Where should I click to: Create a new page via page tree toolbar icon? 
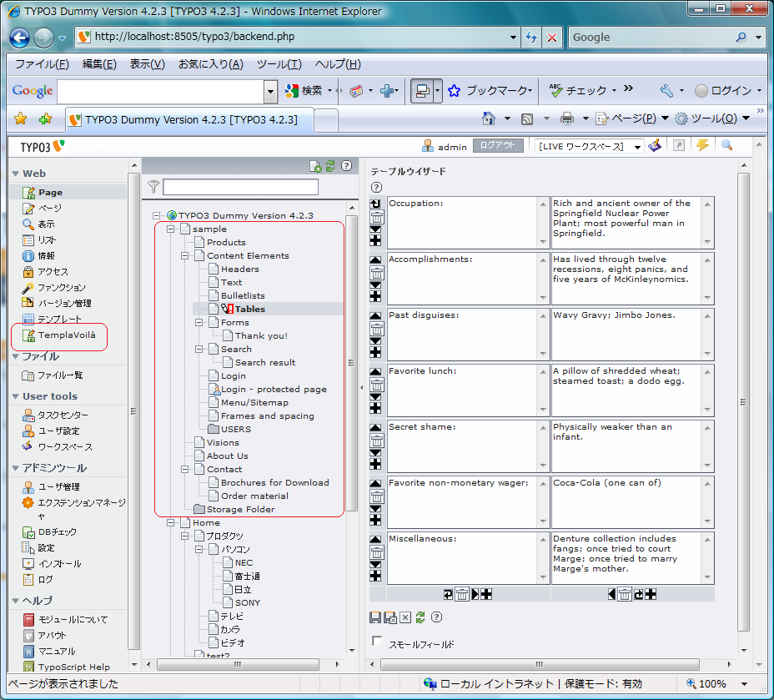(x=315, y=166)
